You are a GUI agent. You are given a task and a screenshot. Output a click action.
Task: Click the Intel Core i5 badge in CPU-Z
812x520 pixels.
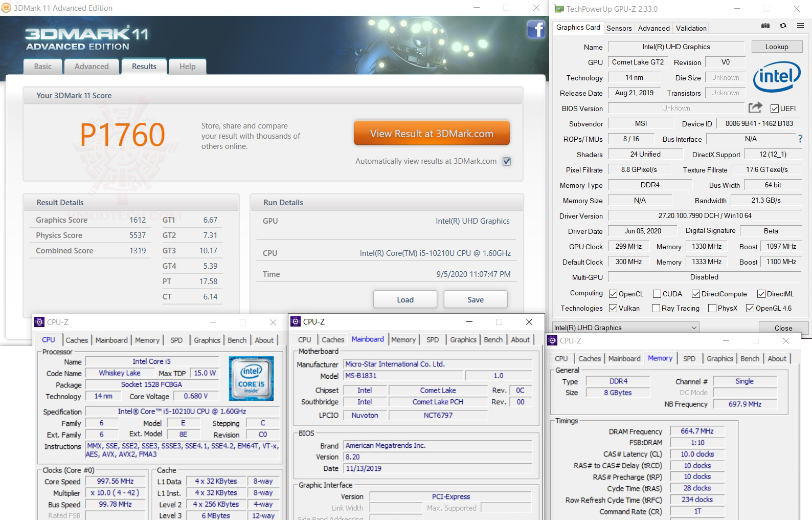(x=251, y=379)
